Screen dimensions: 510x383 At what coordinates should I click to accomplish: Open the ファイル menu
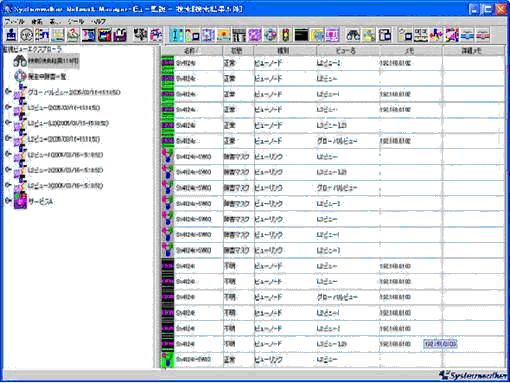click(14, 21)
